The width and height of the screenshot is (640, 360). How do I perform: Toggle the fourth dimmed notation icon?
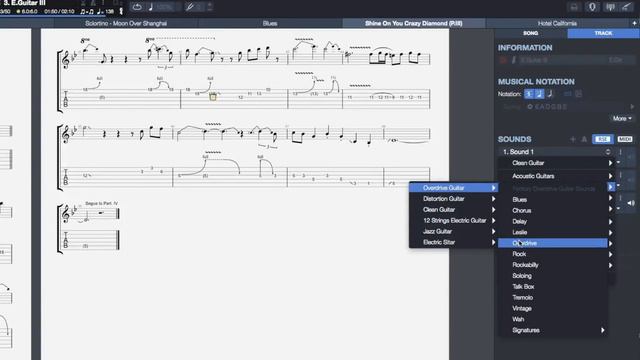click(567, 94)
